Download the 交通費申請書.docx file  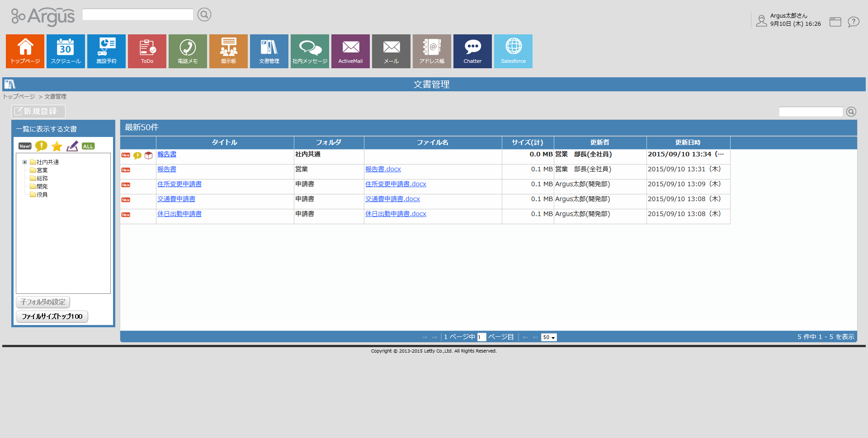(392, 199)
